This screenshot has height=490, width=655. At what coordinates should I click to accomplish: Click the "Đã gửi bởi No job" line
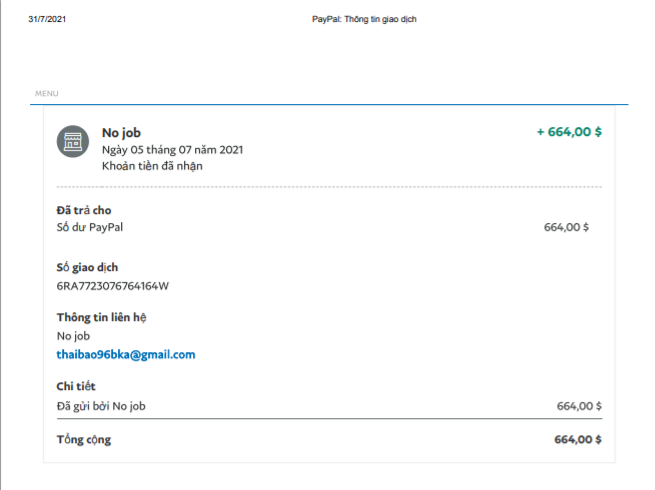tap(102, 405)
